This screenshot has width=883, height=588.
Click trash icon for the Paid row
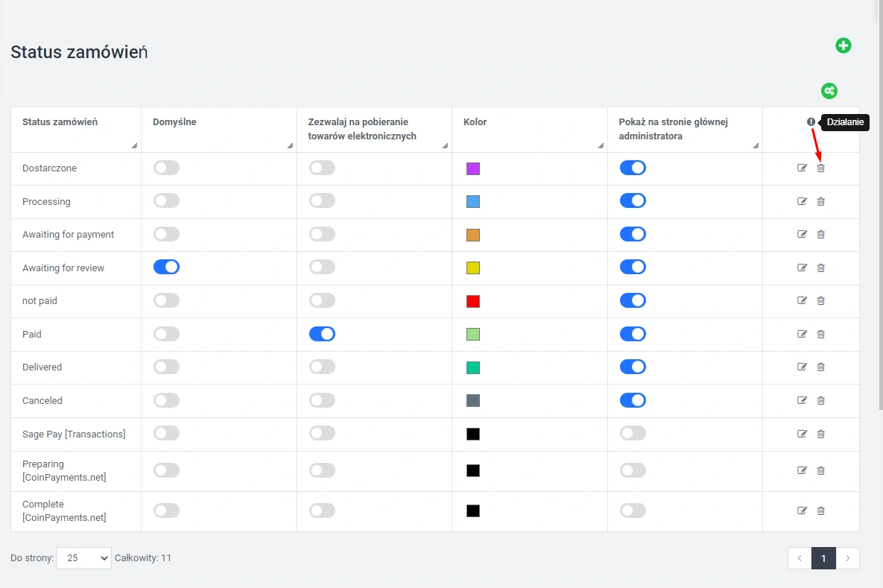[x=820, y=334]
